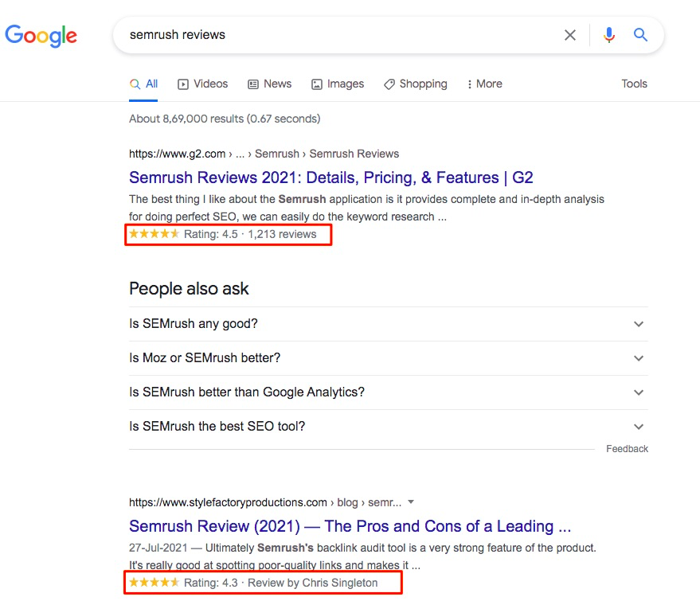The image size is (700, 601).
Task: Switch to the All results tab
Action: [x=143, y=83]
